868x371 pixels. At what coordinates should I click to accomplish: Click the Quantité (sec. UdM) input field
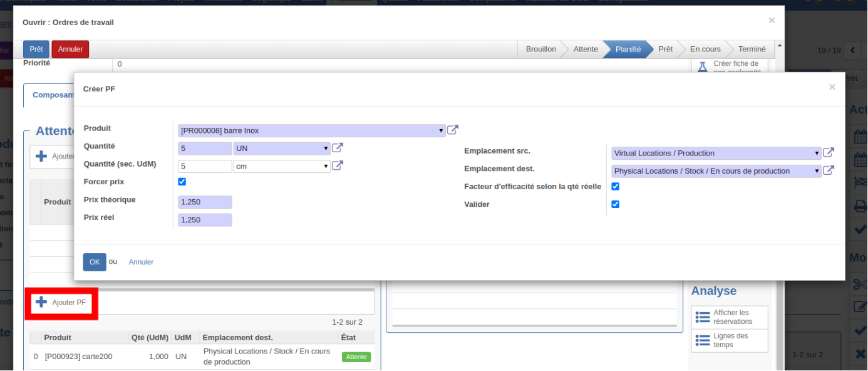[x=205, y=167]
